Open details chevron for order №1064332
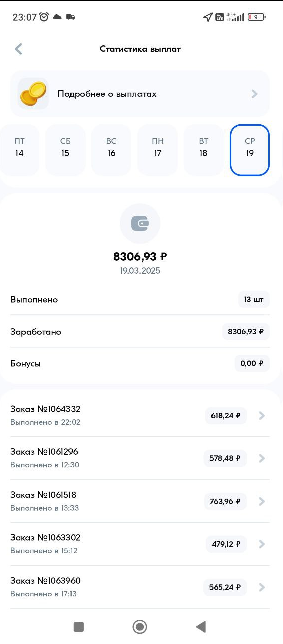 tap(262, 416)
